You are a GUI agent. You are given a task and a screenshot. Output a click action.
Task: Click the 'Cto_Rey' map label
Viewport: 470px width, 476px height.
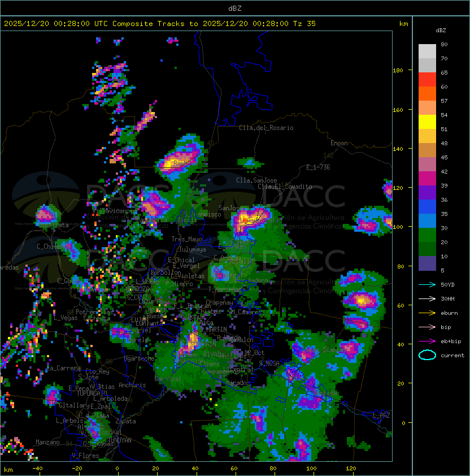pos(97,371)
